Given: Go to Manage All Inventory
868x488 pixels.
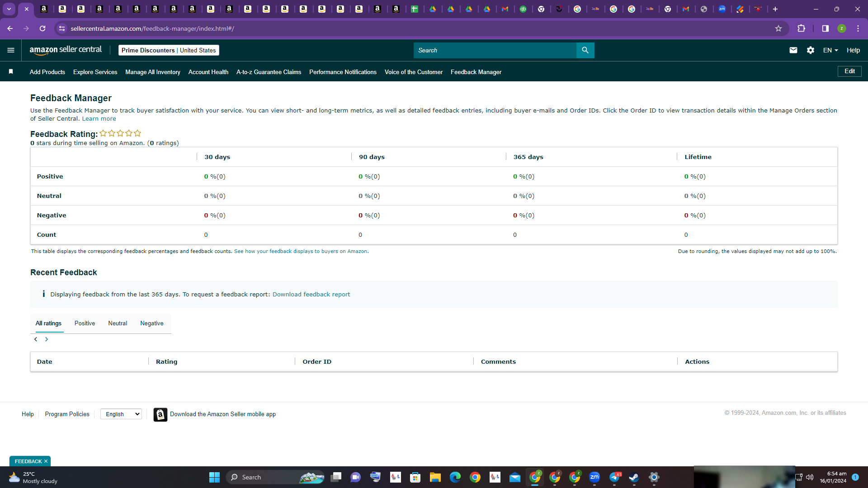Looking at the screenshot, I should [153, 72].
